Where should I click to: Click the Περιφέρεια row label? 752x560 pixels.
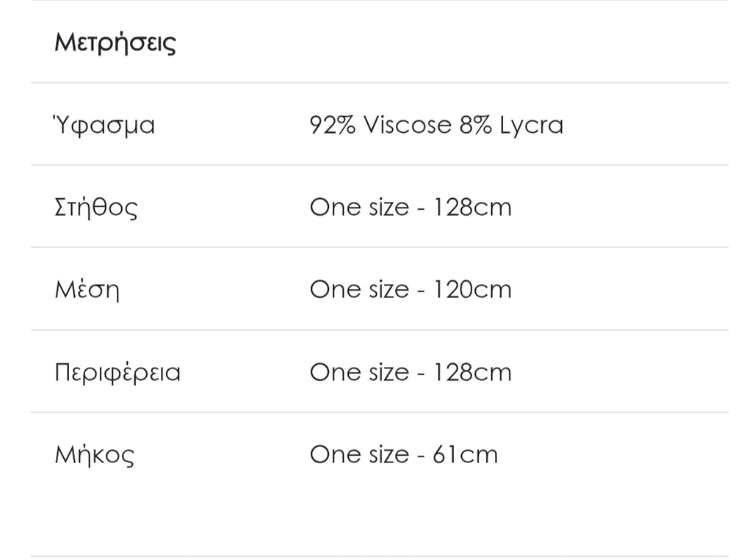coord(117,373)
